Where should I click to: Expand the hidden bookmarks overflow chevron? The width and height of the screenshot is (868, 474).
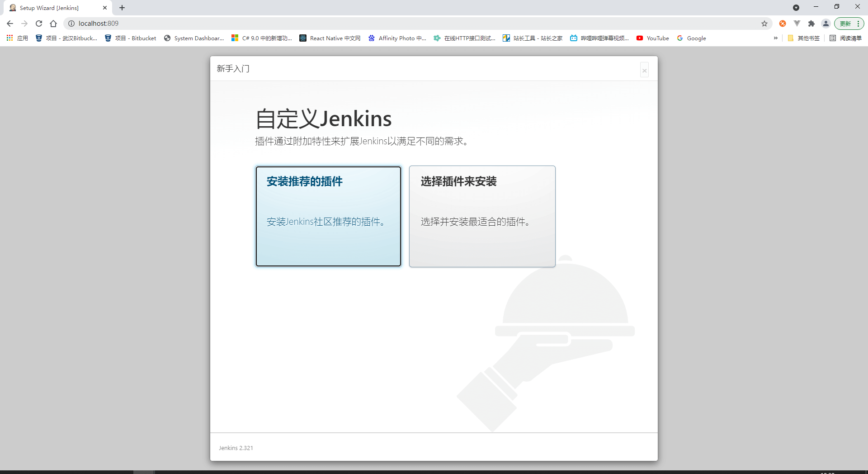tap(776, 38)
